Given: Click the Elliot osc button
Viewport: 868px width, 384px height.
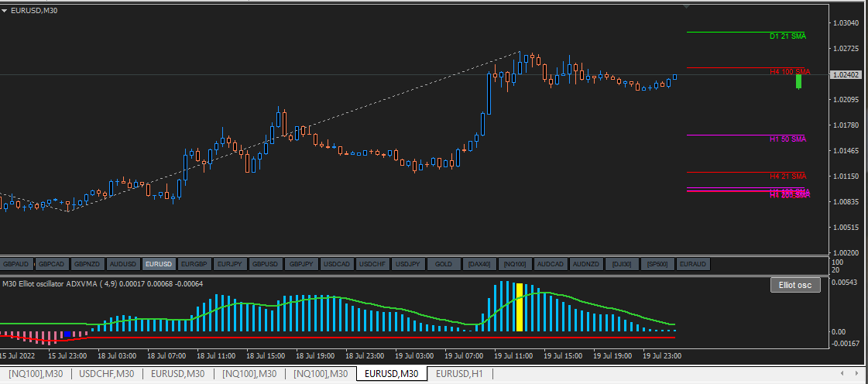Looking at the screenshot, I should point(795,285).
